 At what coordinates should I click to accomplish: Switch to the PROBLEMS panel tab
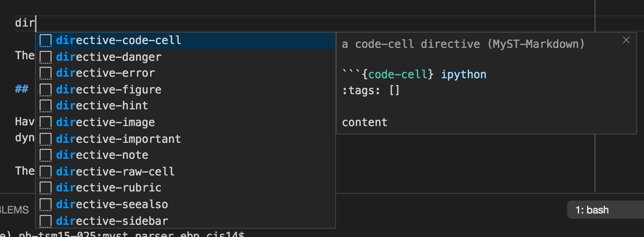coord(15,209)
